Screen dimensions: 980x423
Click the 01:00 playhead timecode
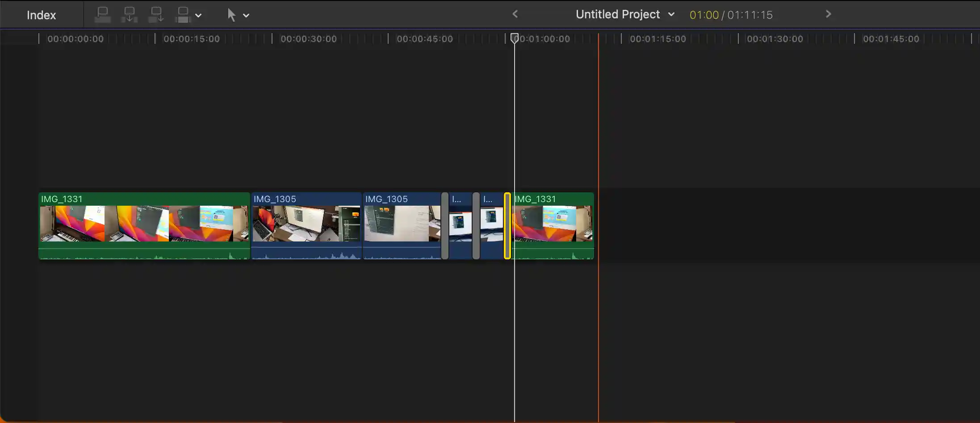click(x=704, y=15)
